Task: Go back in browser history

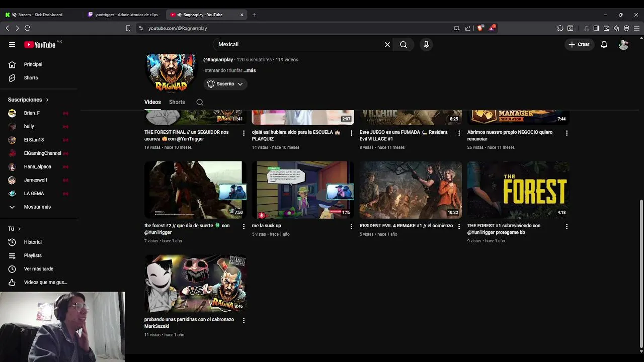Action: pos(7,28)
